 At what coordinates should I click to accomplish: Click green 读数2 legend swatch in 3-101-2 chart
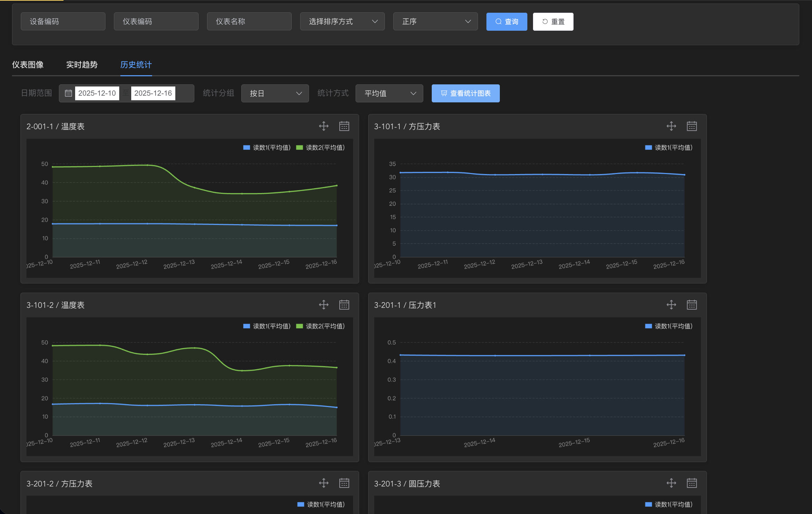[x=299, y=326]
